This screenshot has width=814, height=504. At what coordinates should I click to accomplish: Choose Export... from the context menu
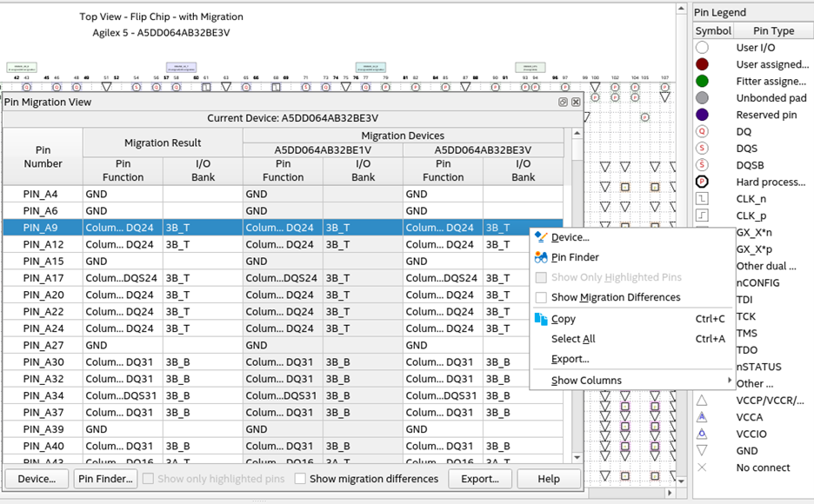[570, 359]
